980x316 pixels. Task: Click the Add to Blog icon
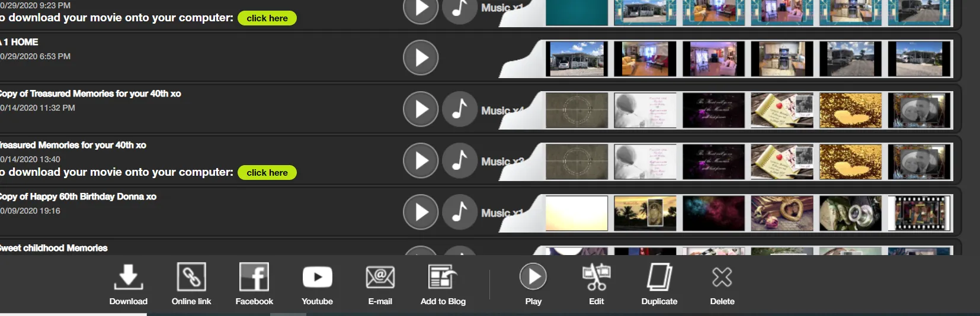(x=443, y=277)
